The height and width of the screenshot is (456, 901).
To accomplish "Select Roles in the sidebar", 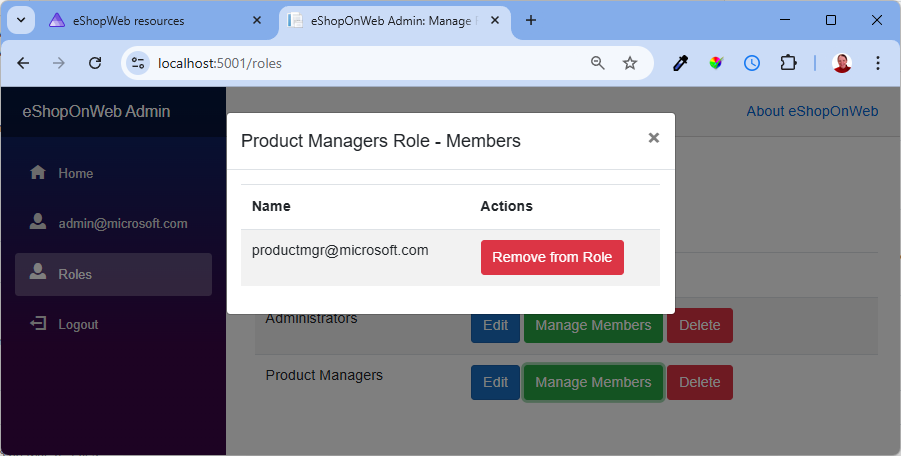I will 113,274.
